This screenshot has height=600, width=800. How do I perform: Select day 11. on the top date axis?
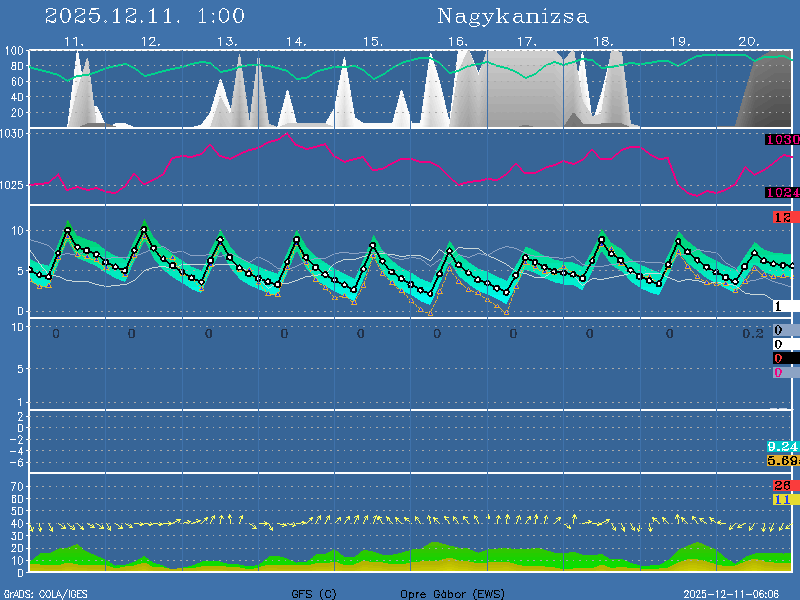[x=74, y=42]
